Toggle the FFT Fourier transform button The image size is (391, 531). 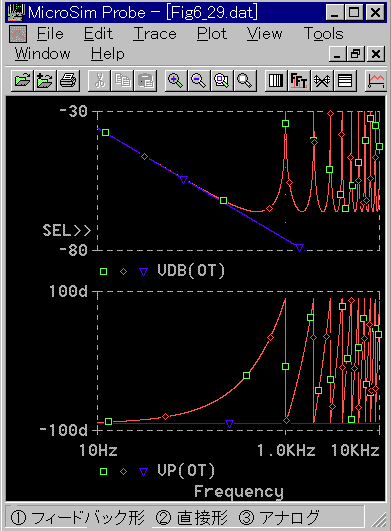pos(299,81)
